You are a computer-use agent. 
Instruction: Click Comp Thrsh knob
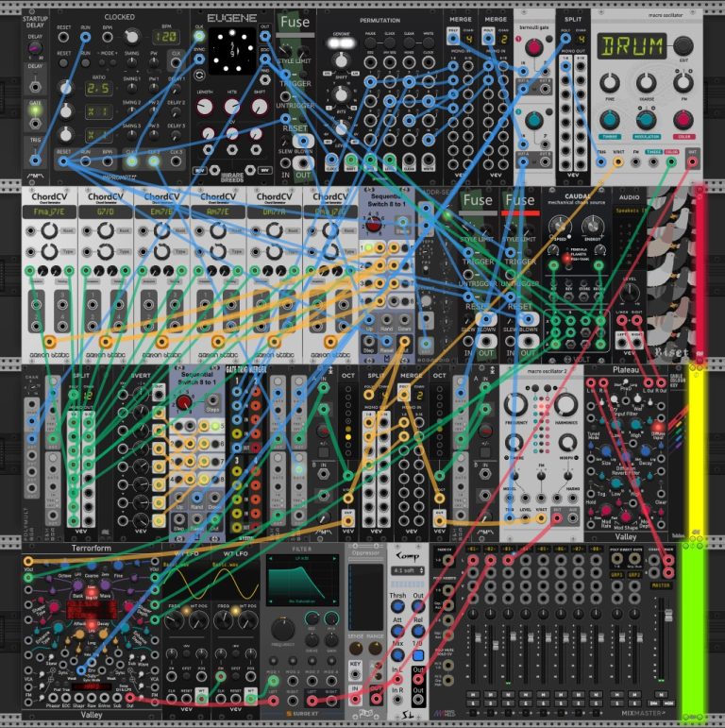(x=397, y=607)
